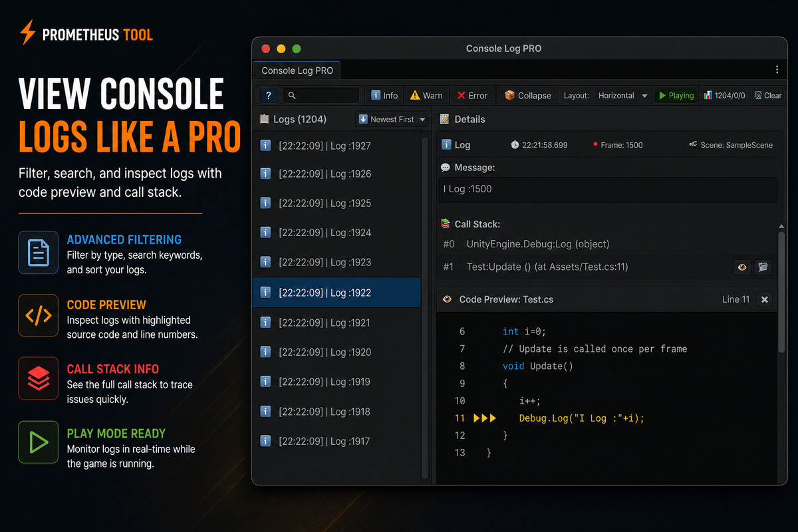Click the info icon beside Log header

(447, 144)
